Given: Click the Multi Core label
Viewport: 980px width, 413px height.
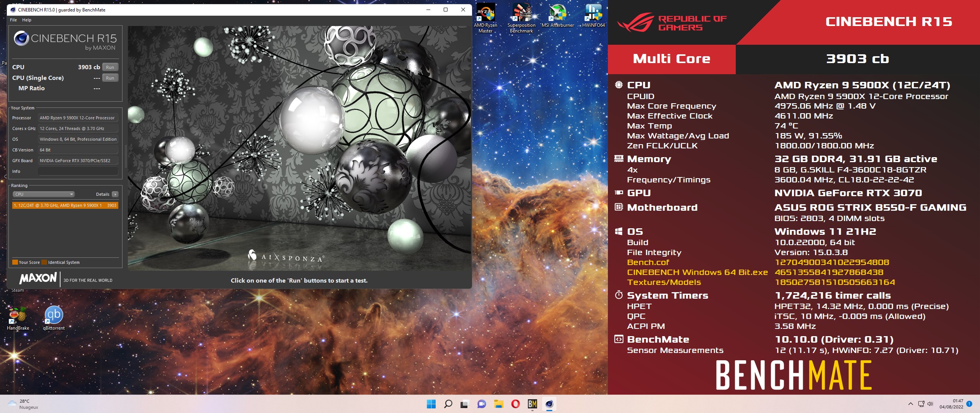Looking at the screenshot, I should coord(671,59).
